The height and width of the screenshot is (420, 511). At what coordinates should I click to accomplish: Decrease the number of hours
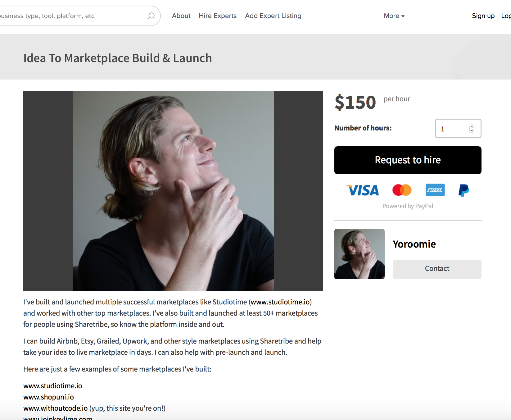[x=472, y=131]
